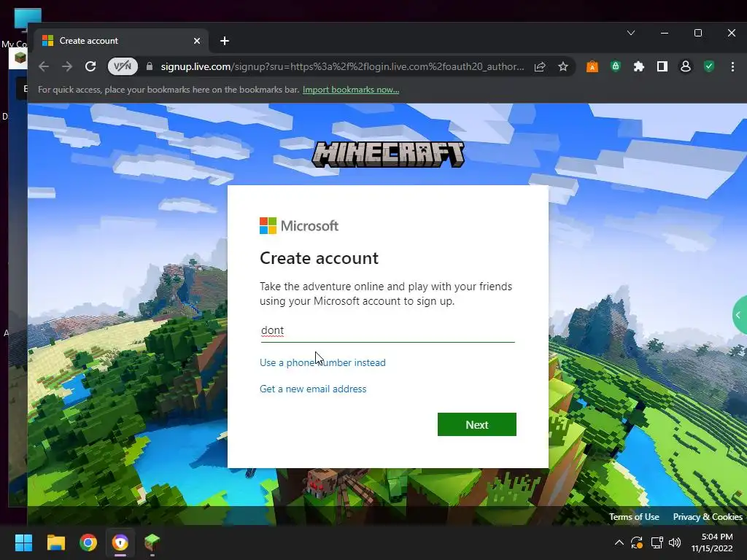The image size is (747, 560).
Task: Open the profile avatar icon
Action: coord(686,66)
